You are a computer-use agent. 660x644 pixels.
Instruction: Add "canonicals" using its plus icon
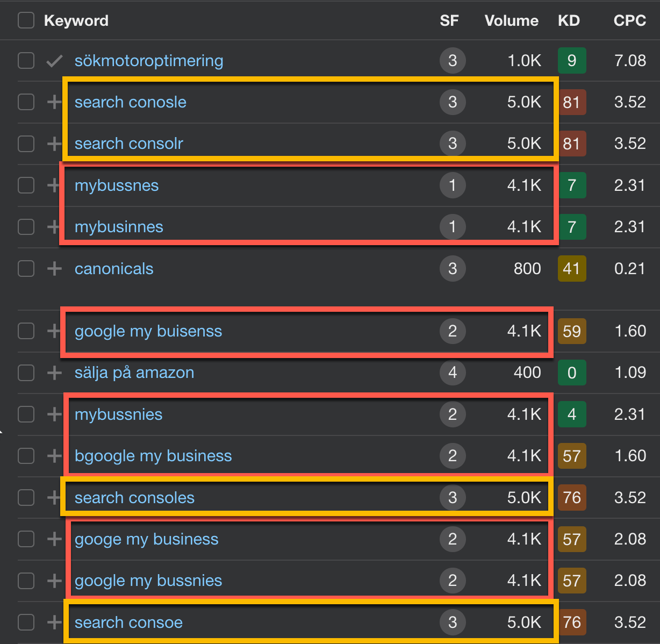pyautogui.click(x=54, y=269)
